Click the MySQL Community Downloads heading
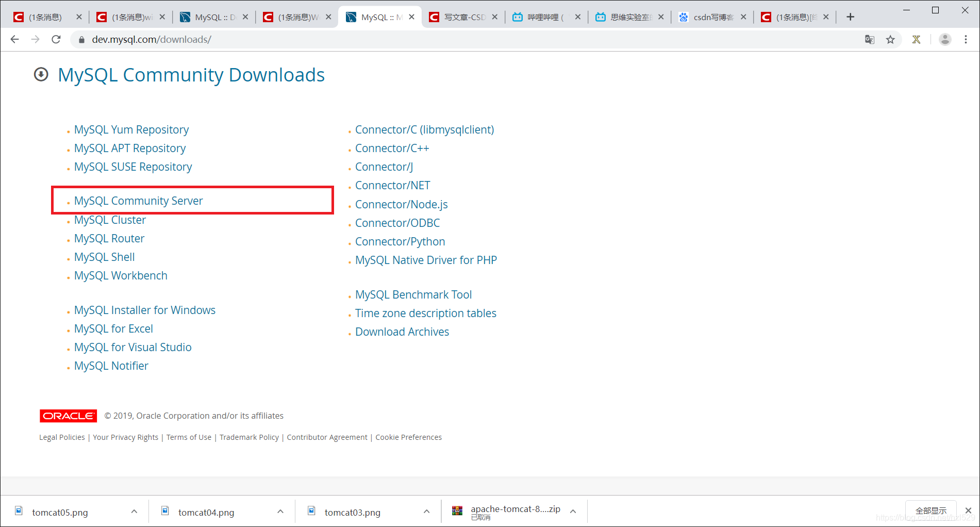This screenshot has height=527, width=980. 191,75
